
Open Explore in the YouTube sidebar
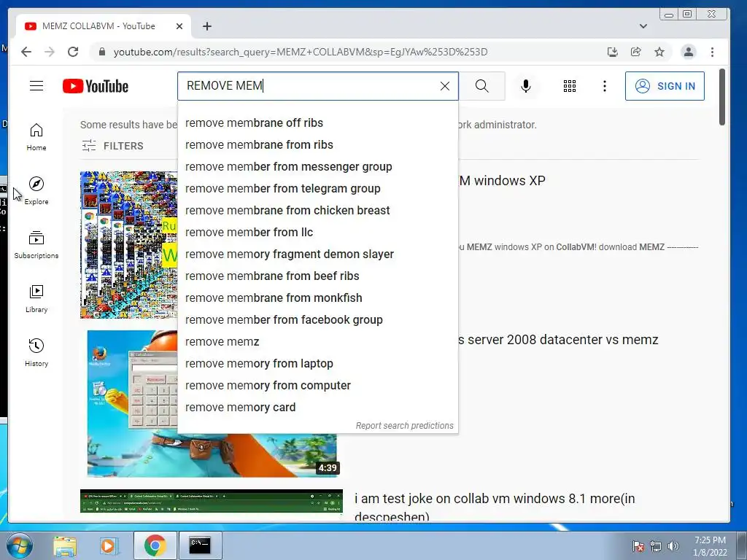click(x=36, y=191)
